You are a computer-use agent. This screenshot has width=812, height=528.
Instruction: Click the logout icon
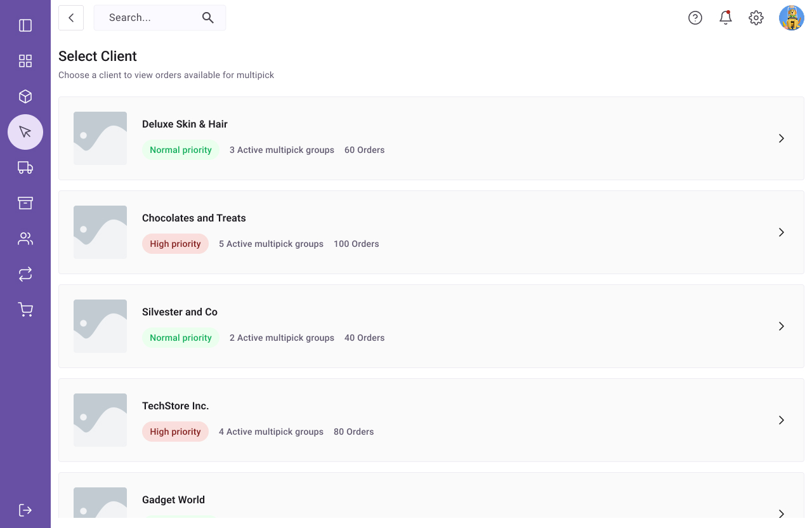pos(25,510)
